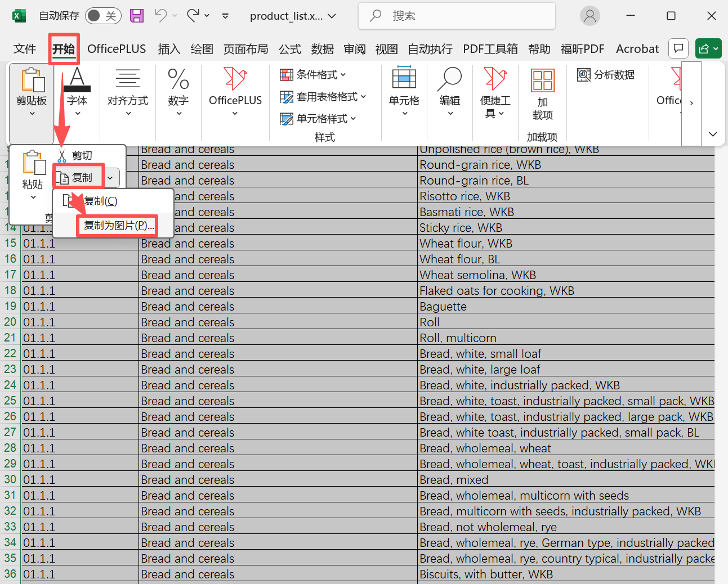The width and height of the screenshot is (728, 584).
Task: Click the Search (搜索) input box
Action: coord(457,16)
